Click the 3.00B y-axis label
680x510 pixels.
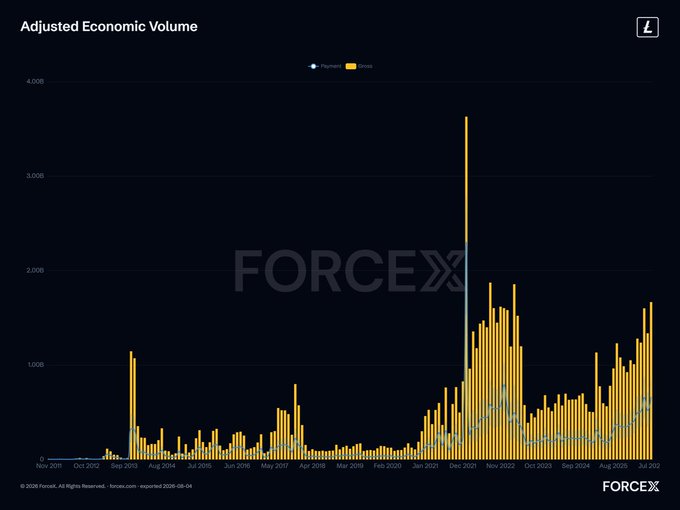pos(35,176)
